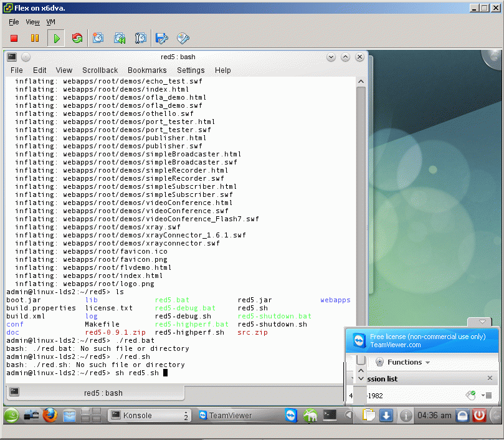The image size is (504, 440).
Task: Open the View menu of VMware console
Action: click(32, 22)
